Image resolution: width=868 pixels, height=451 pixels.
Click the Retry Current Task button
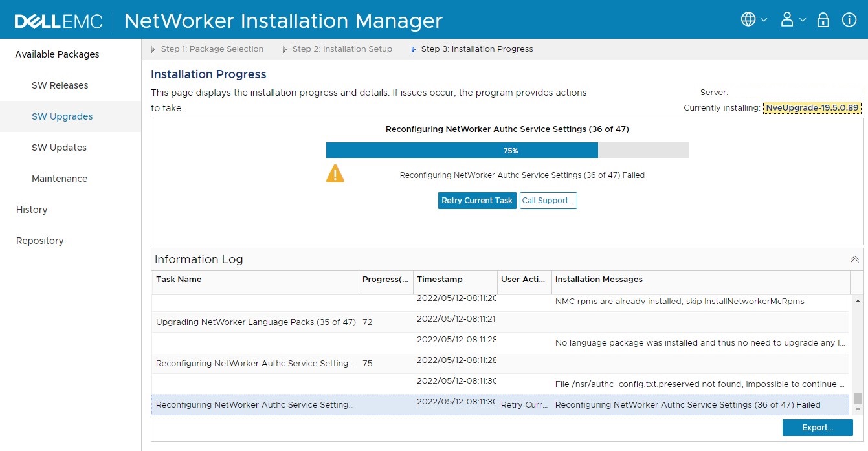[476, 201]
